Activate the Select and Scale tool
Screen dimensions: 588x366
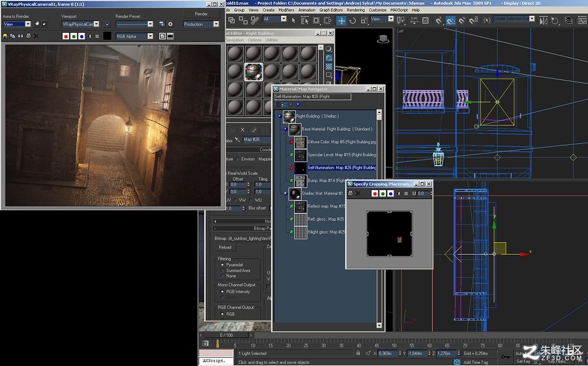click(x=364, y=20)
